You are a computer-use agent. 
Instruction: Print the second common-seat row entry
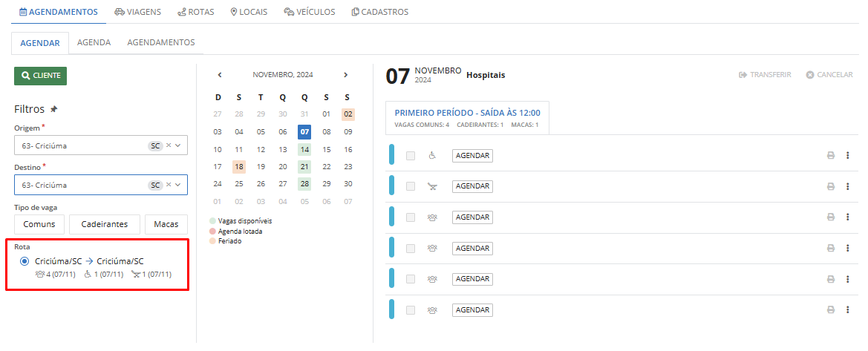point(830,248)
